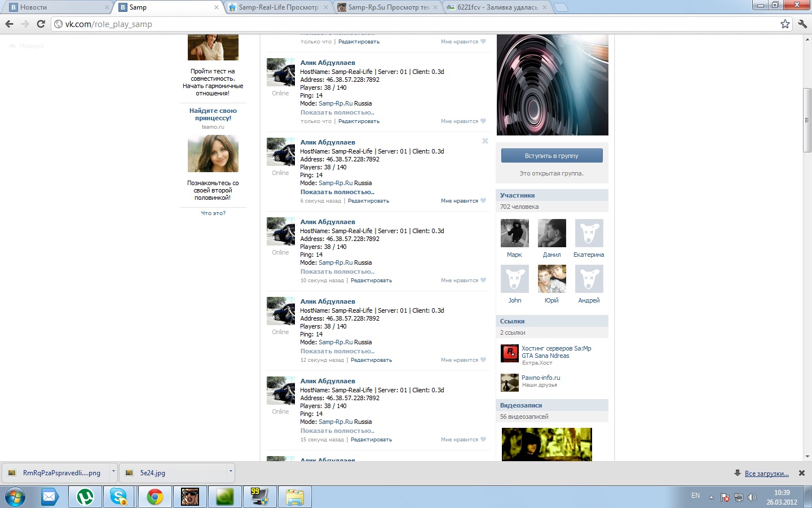Open Skype from the taskbar
Image resolution: width=812 pixels, height=508 pixels.
click(119, 497)
